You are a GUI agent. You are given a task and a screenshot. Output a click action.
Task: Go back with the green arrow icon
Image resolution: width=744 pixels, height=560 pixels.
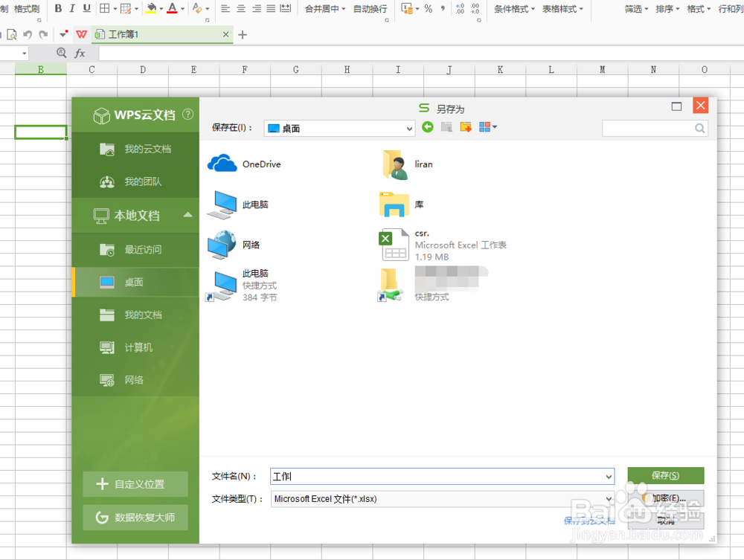(428, 127)
